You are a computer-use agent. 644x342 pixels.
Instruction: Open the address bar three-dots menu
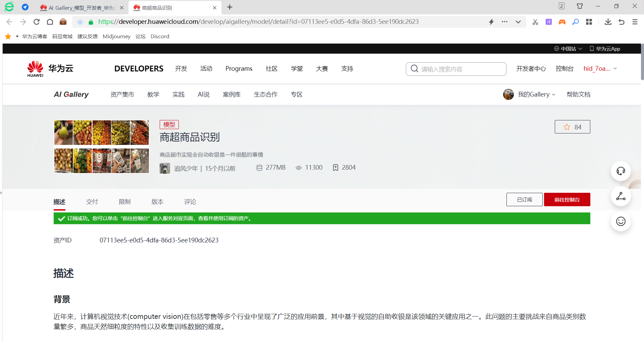504,22
